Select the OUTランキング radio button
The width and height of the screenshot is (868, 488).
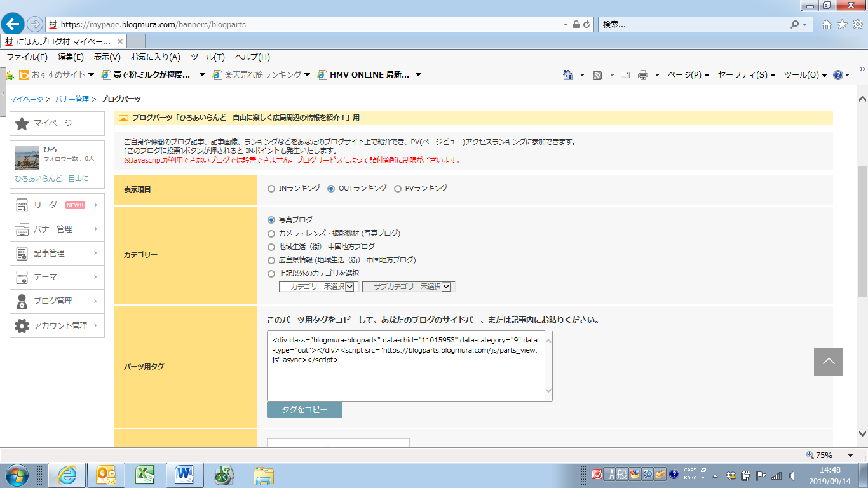click(331, 189)
